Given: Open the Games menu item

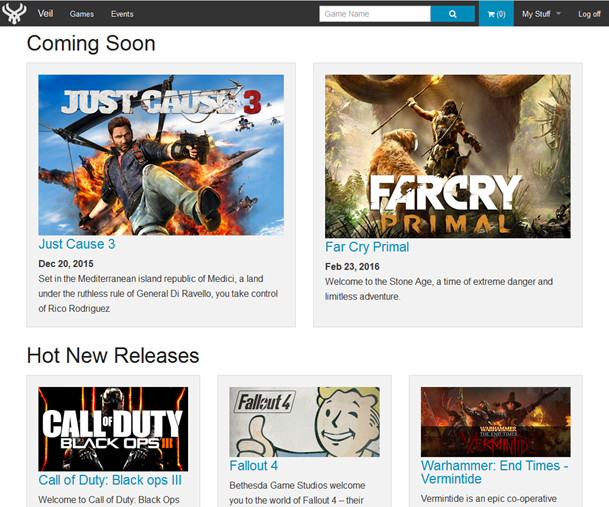Looking at the screenshot, I should pos(82,14).
